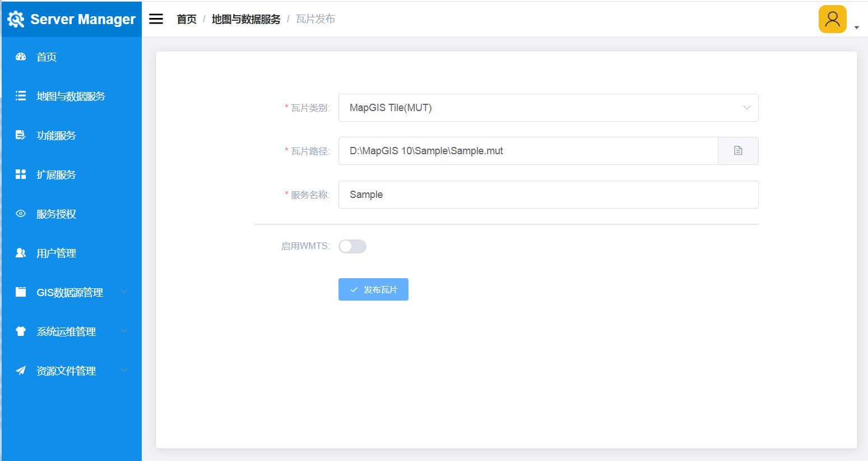Click the 系统运维管理 shirt icon
This screenshot has height=461, width=868.
(x=21, y=331)
